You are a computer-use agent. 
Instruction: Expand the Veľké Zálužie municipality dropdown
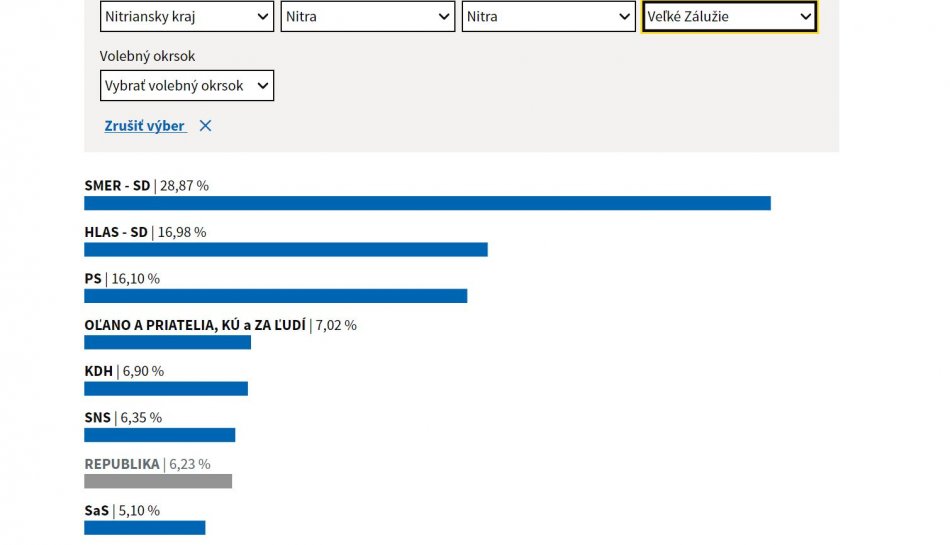[x=729, y=17]
